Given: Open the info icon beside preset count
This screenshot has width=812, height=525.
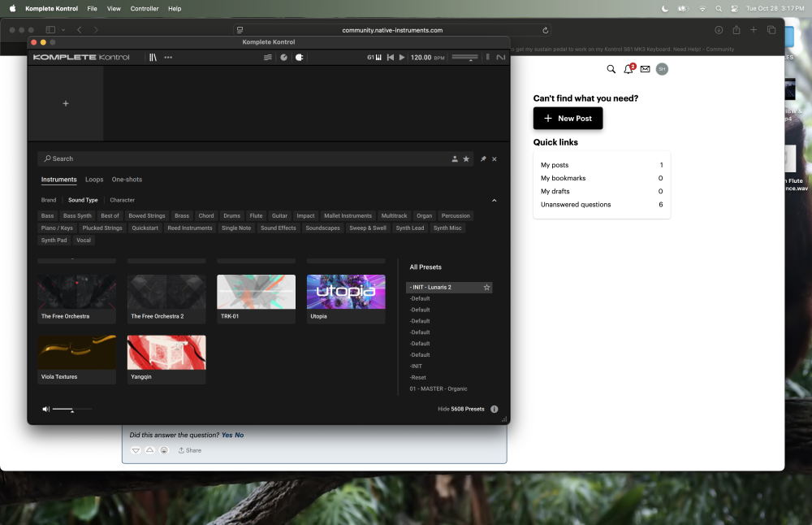Looking at the screenshot, I should tap(494, 409).
